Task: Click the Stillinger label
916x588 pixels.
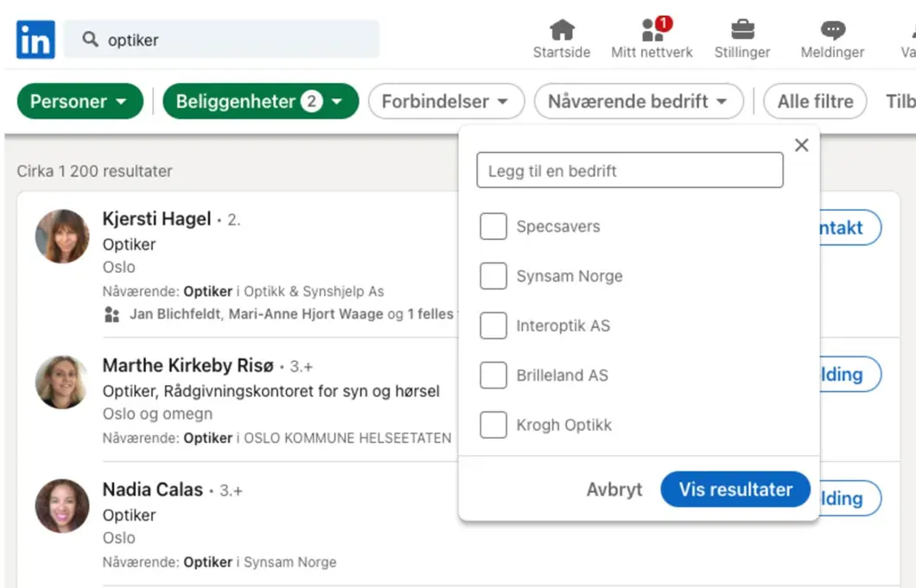Action: click(x=742, y=53)
